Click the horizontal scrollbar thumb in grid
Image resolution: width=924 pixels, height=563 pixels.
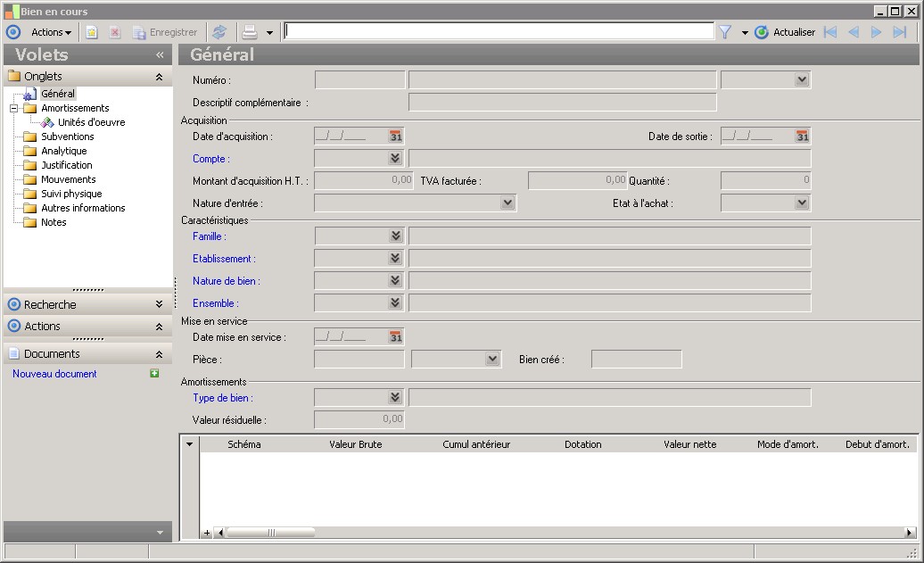(271, 533)
